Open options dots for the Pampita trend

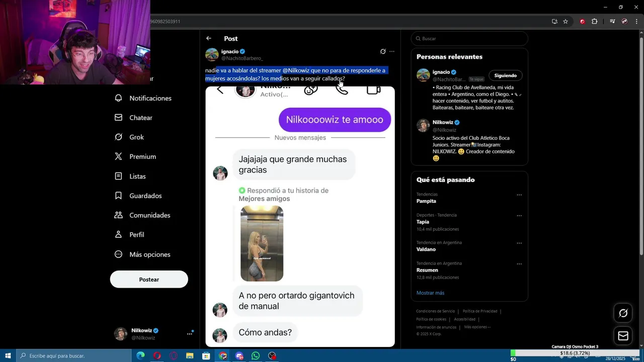(519, 195)
